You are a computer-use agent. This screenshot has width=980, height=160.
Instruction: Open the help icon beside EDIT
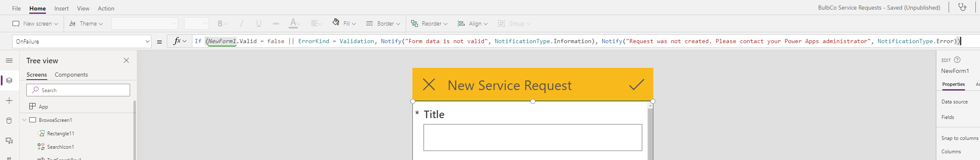(x=957, y=60)
